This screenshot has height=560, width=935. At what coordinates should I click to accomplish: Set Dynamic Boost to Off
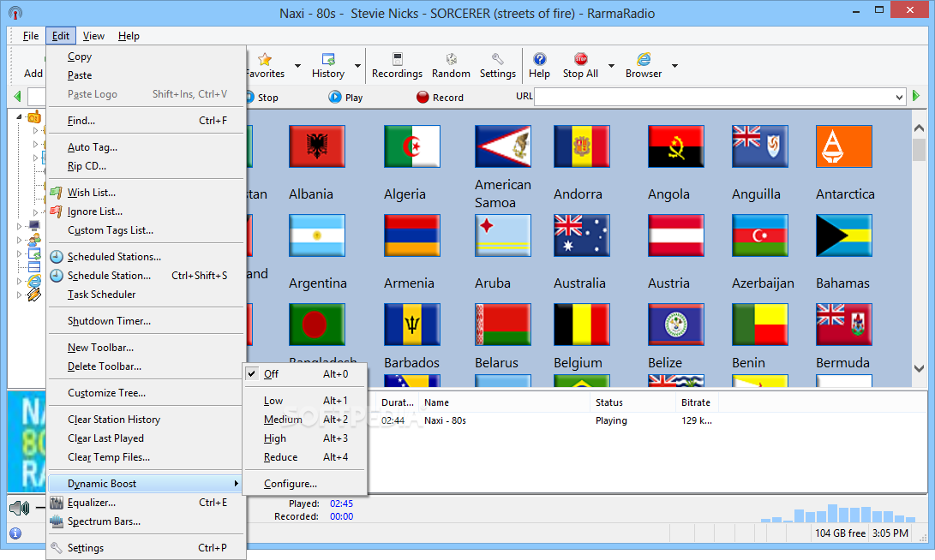[305, 374]
